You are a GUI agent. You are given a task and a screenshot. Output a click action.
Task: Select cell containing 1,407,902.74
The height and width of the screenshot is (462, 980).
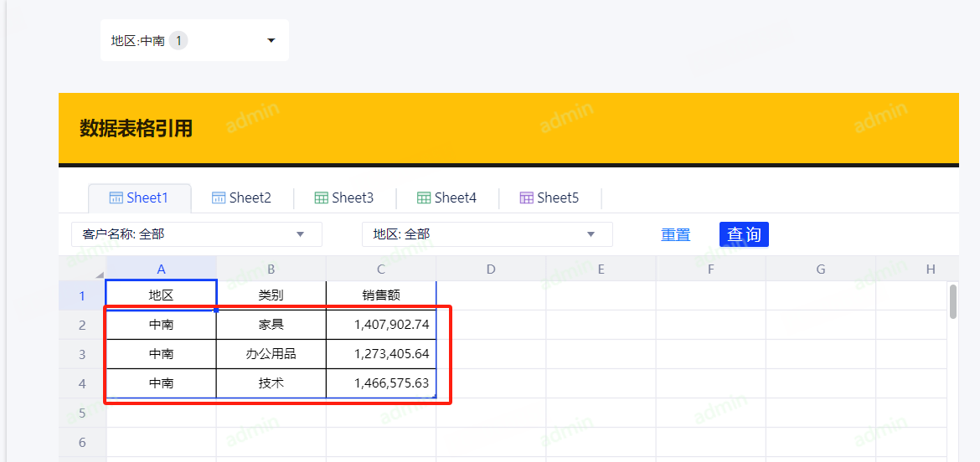point(381,324)
